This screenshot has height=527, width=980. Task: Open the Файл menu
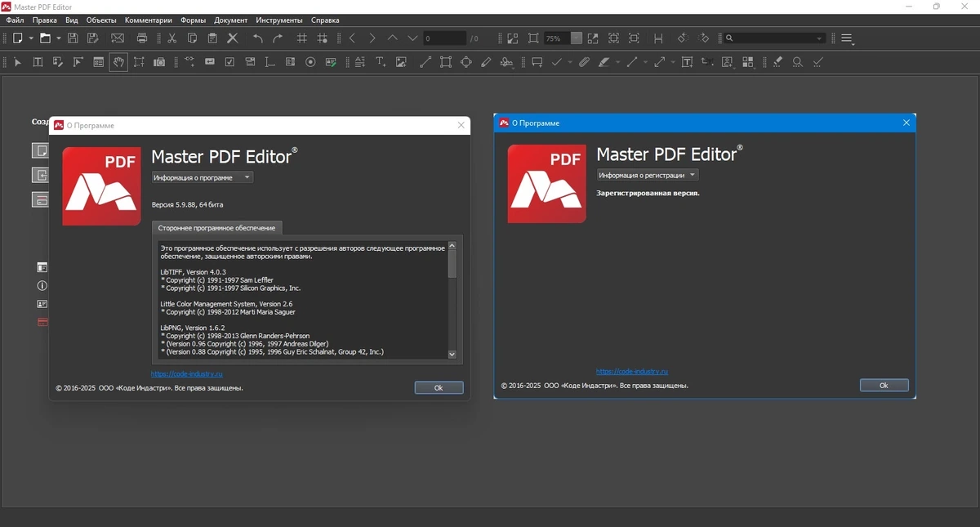point(15,20)
